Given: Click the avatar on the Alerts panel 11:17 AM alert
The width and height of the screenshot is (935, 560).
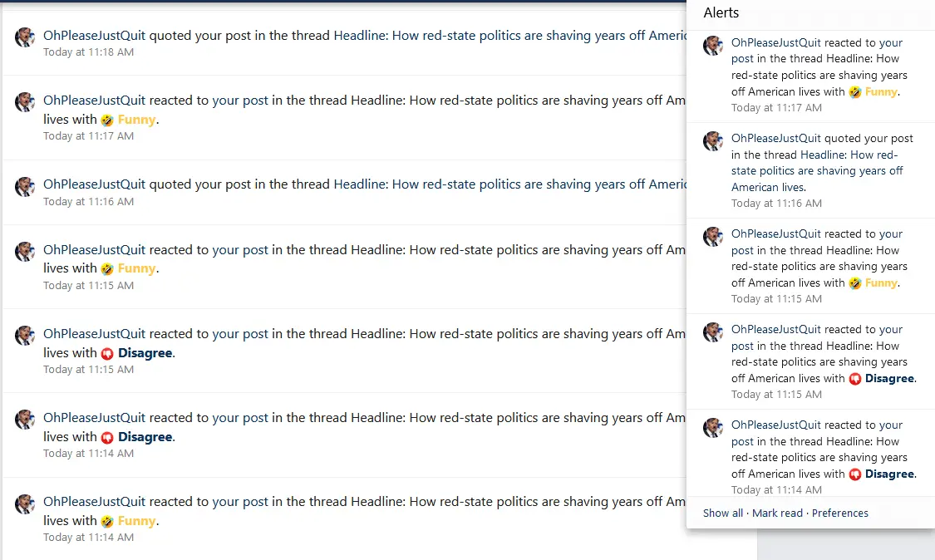Looking at the screenshot, I should 713,46.
